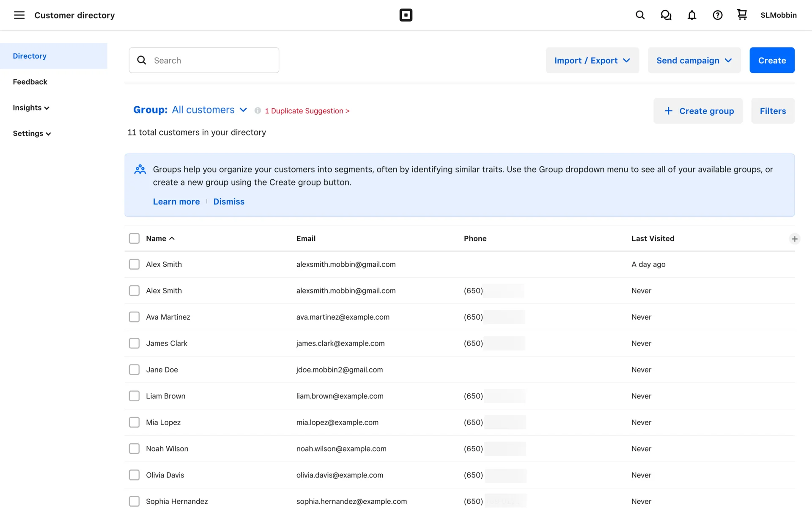Tick the Jane Doe row checkbox
812x508 pixels.
point(134,370)
